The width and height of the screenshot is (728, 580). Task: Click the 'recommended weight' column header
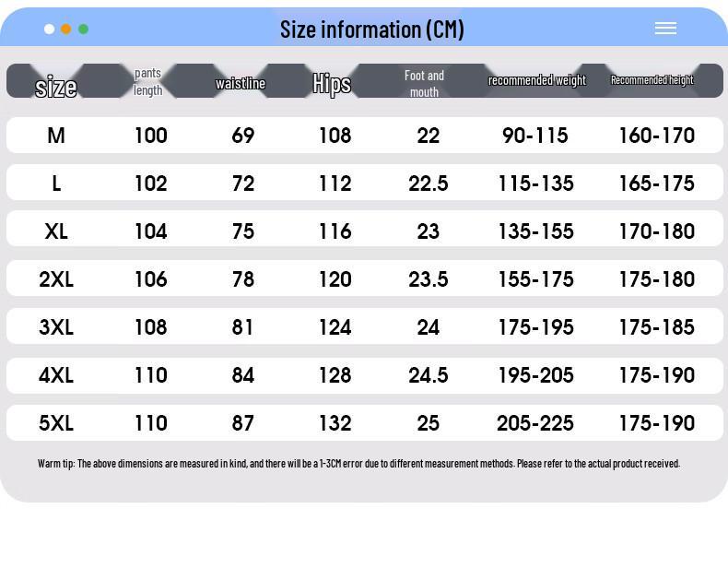[x=537, y=80]
